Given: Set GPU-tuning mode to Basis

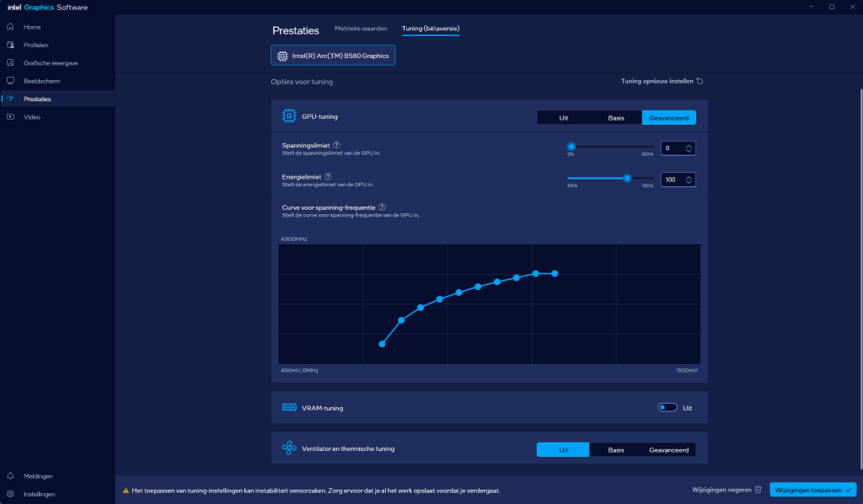Looking at the screenshot, I should (616, 118).
